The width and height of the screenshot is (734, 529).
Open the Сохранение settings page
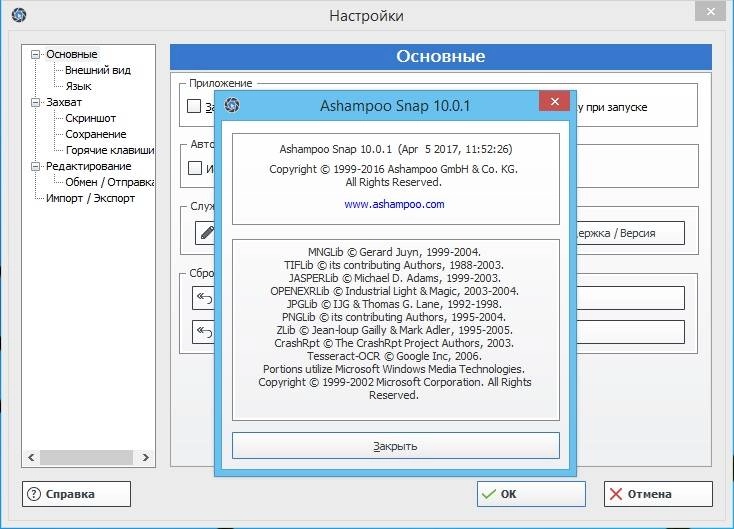(x=95, y=134)
